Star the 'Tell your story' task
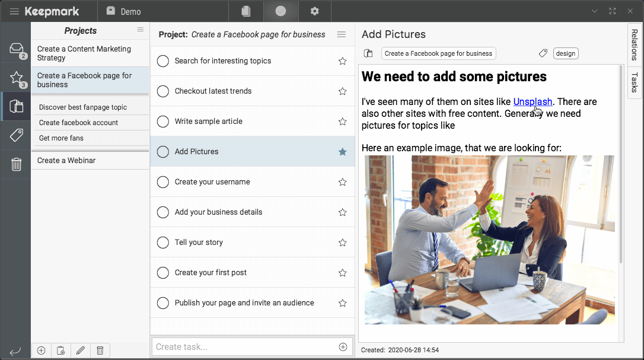This screenshot has width=644, height=360. [x=342, y=243]
